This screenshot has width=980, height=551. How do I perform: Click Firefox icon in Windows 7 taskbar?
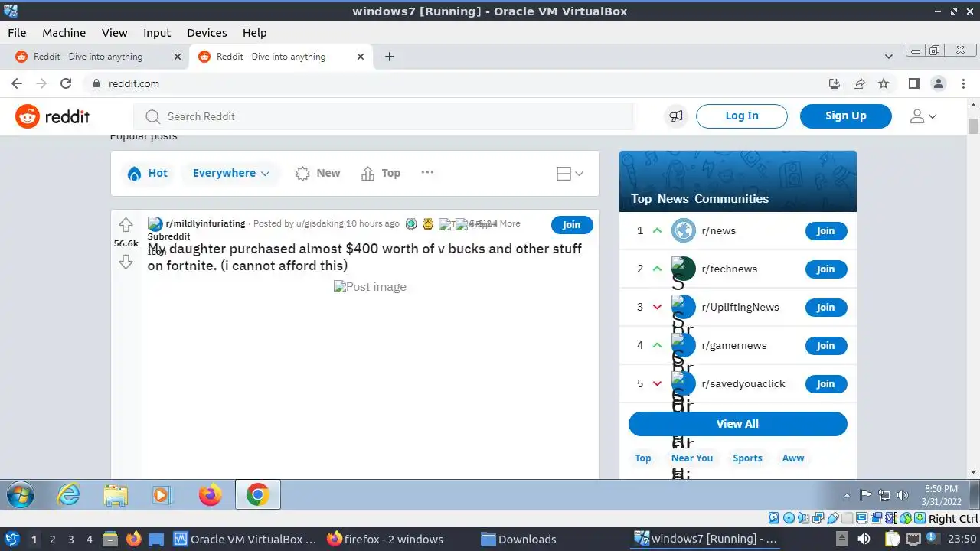tap(210, 495)
